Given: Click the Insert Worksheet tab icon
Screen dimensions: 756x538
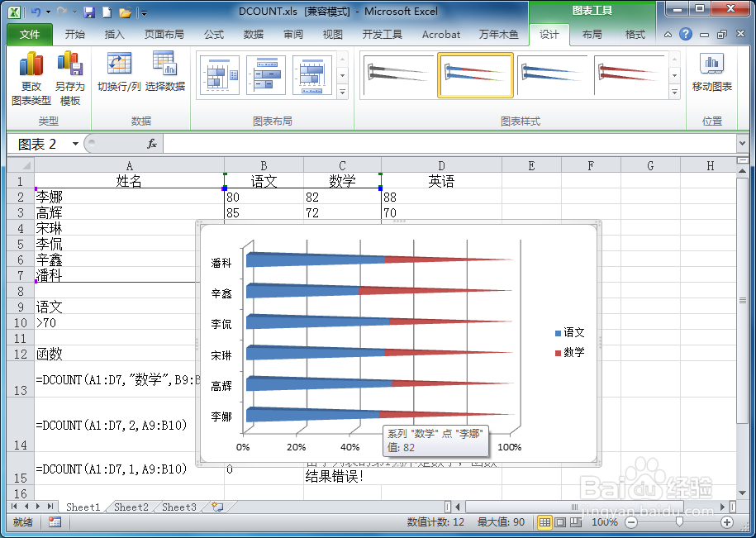Looking at the screenshot, I should pyautogui.click(x=217, y=507).
